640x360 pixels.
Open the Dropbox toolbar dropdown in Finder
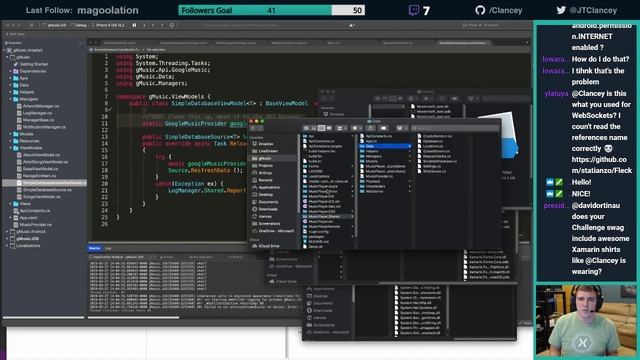tap(401, 128)
